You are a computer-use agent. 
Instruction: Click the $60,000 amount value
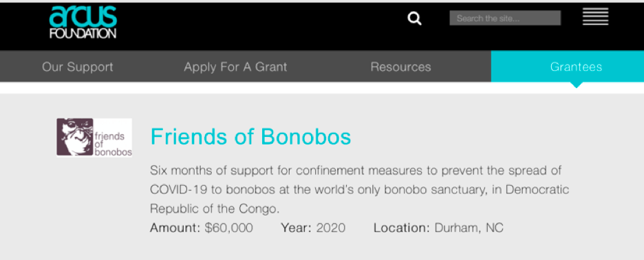click(228, 228)
